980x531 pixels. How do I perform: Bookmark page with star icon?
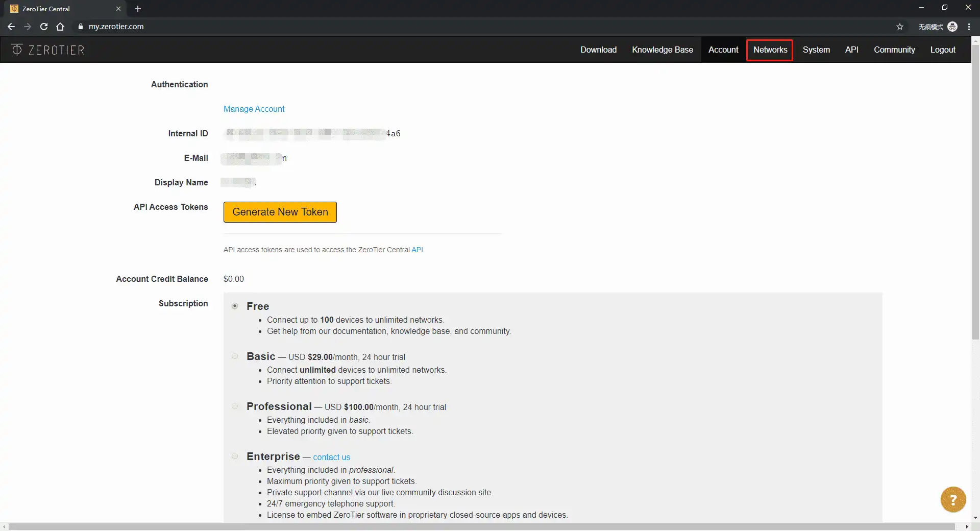click(x=900, y=27)
